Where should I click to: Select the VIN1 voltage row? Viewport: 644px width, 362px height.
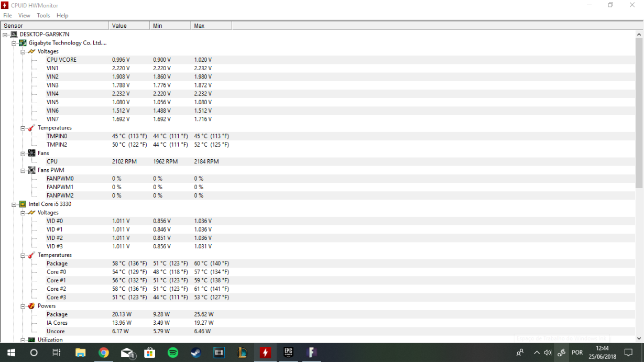click(318, 68)
